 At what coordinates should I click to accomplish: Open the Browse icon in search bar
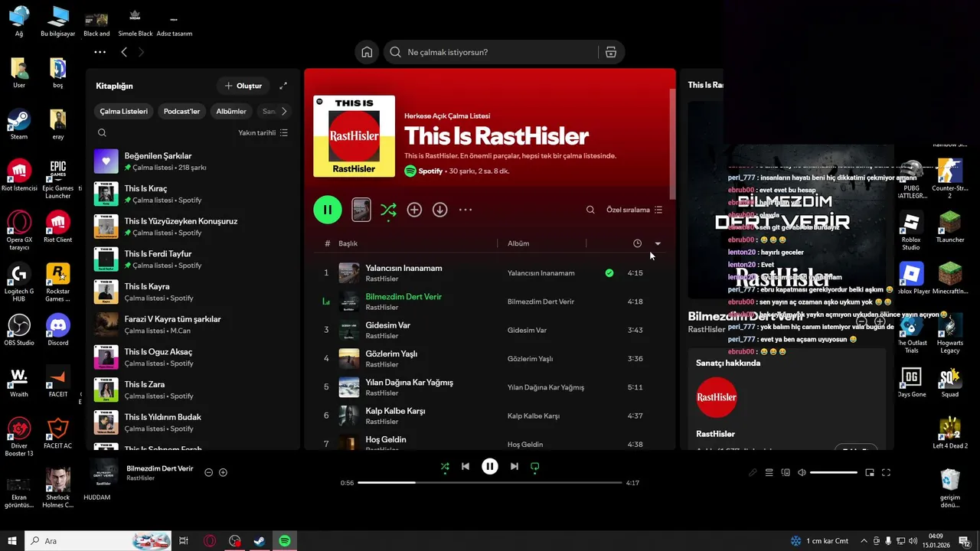pyautogui.click(x=610, y=52)
